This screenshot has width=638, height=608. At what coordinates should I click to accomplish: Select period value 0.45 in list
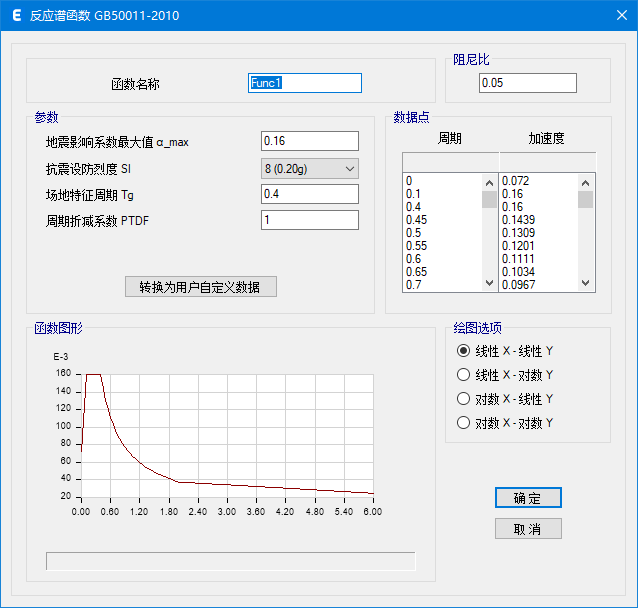(x=440, y=220)
